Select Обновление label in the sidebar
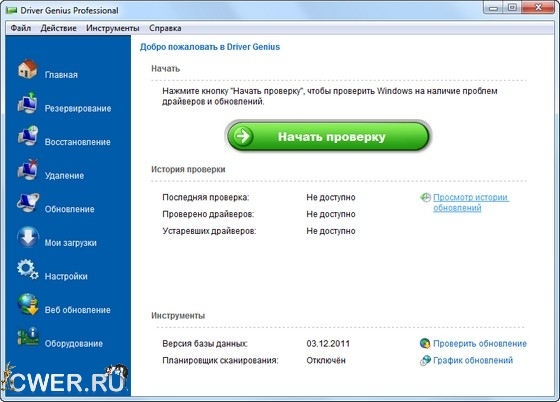 70,209
